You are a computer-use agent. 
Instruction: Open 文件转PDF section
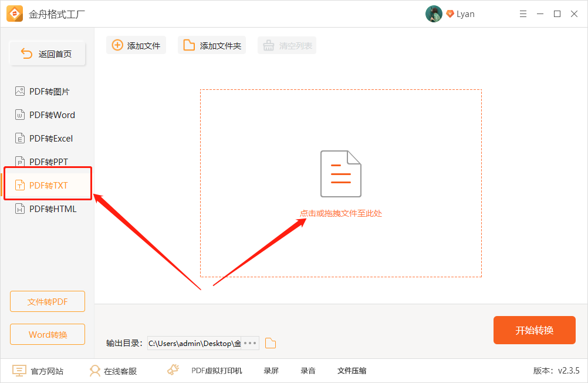pos(48,301)
